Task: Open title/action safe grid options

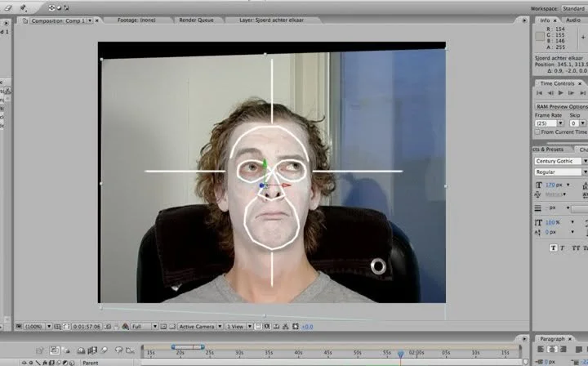Action: (x=57, y=327)
